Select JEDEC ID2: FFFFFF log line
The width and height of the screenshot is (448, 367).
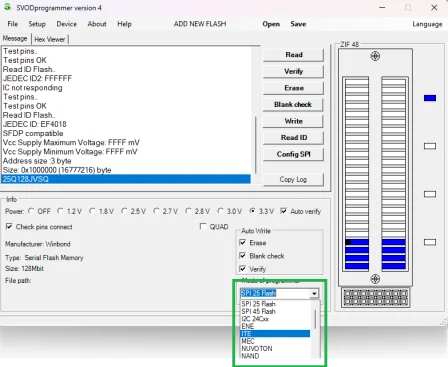[x=37, y=78]
